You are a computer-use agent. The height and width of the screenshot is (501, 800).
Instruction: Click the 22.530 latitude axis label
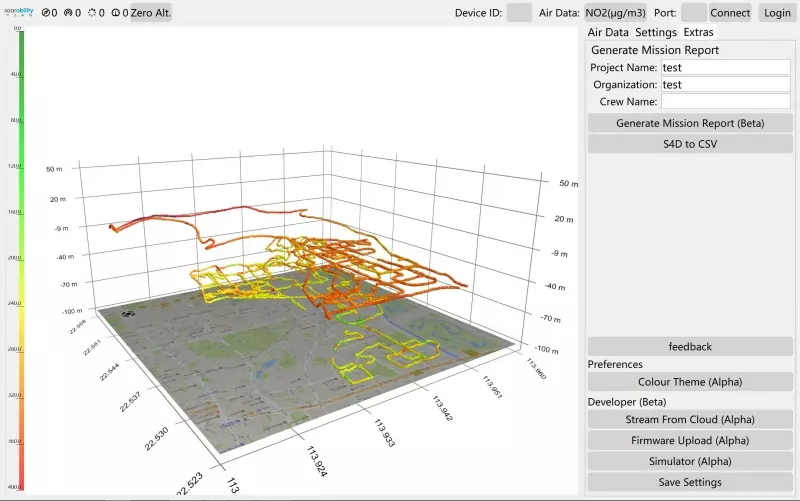[156, 439]
